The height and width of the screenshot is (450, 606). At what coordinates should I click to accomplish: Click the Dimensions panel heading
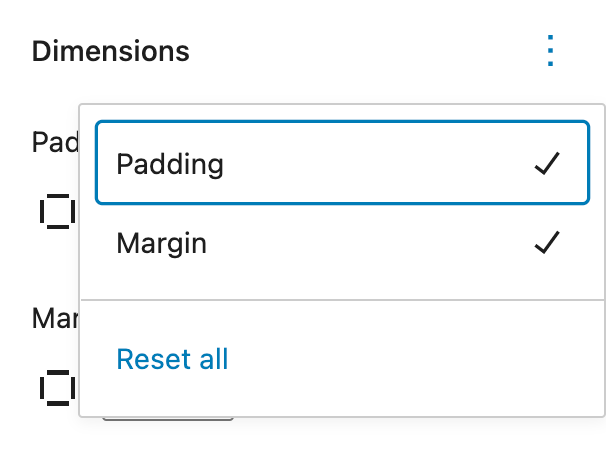(111, 51)
